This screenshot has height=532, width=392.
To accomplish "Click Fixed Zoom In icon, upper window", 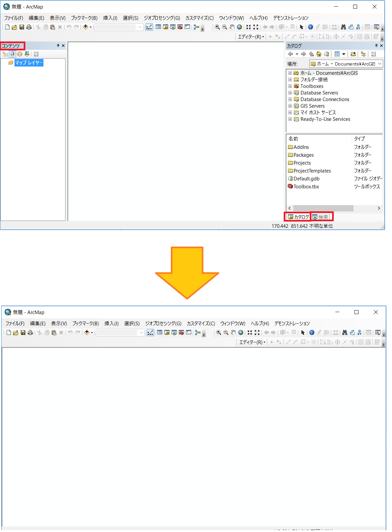I will (248, 27).
